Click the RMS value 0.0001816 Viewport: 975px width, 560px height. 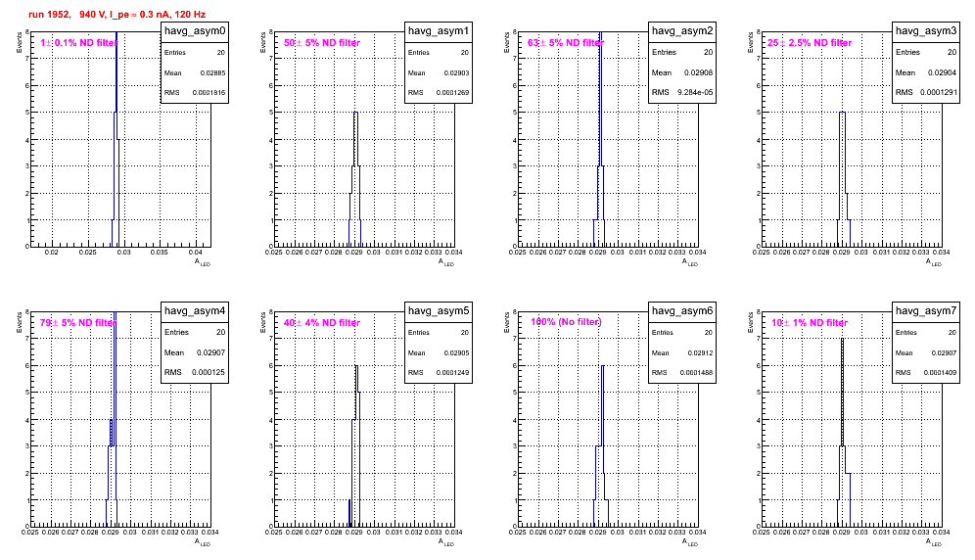pyautogui.click(x=209, y=93)
